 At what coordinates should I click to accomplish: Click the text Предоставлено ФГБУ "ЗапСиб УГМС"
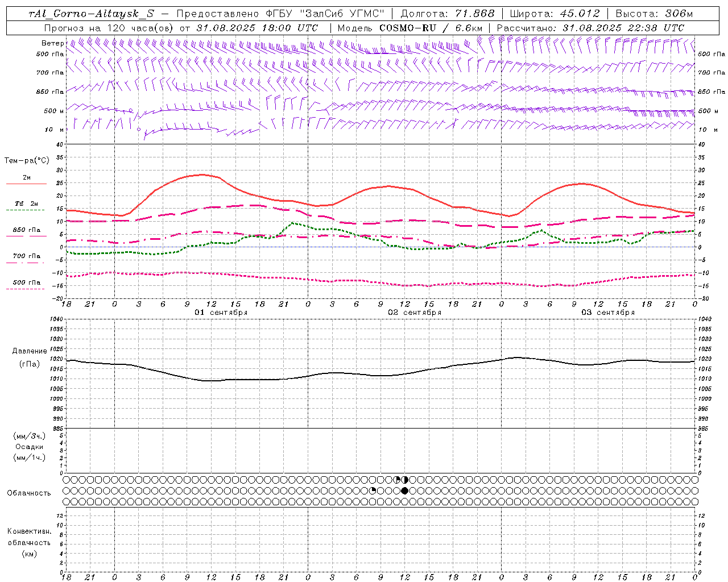coord(280,14)
